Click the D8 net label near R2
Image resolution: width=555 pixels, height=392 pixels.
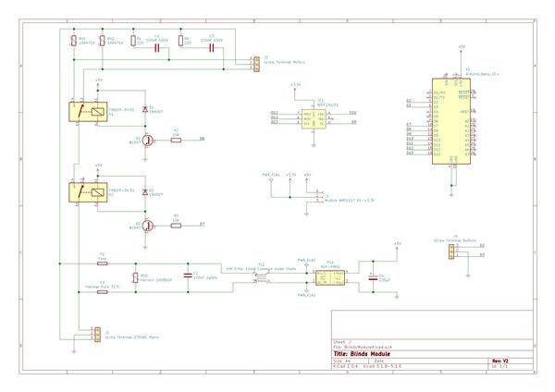point(202,139)
